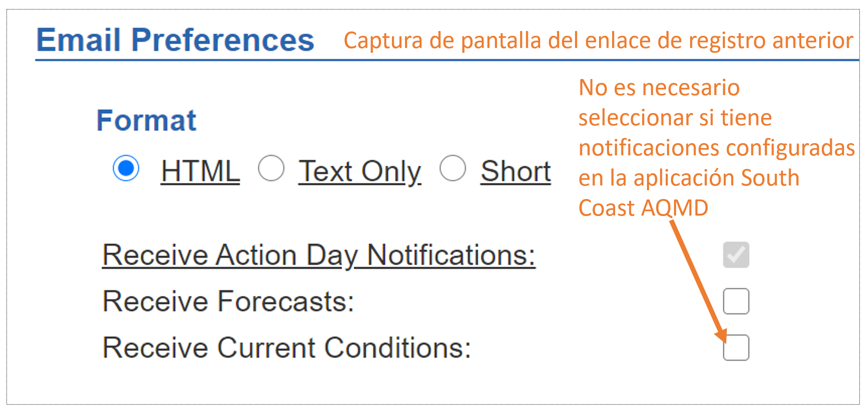Choose the Text Only radio button

271,168
